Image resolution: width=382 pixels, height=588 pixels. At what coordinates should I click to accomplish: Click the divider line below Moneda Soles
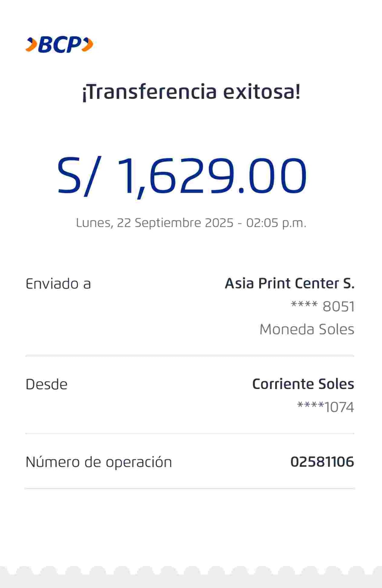pyautogui.click(x=190, y=356)
